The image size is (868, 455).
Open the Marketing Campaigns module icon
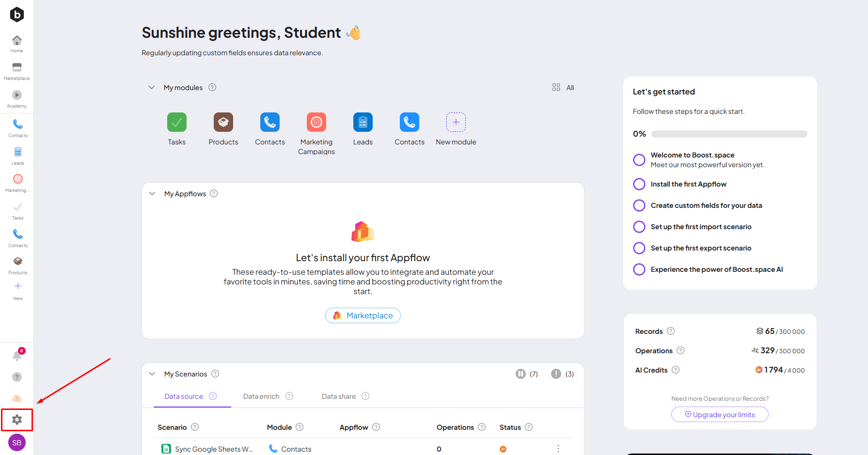(x=316, y=122)
